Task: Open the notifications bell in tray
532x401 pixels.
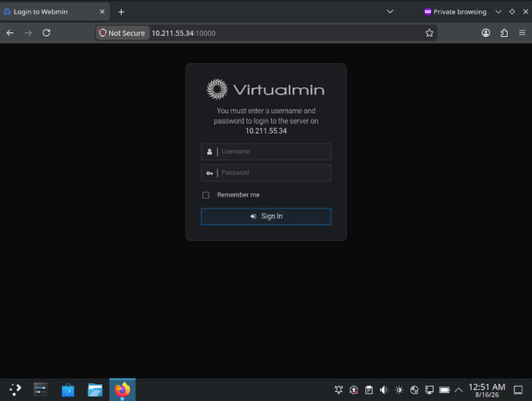Action: coord(339,390)
